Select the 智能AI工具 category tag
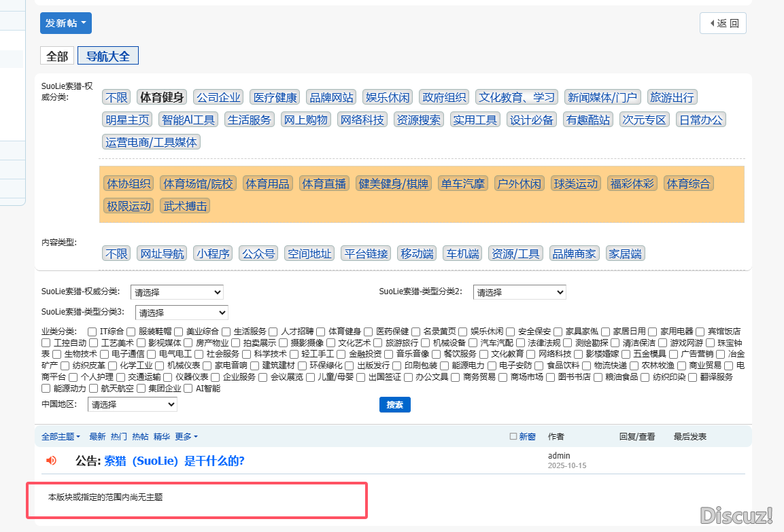The width and height of the screenshot is (784, 532). tap(188, 120)
